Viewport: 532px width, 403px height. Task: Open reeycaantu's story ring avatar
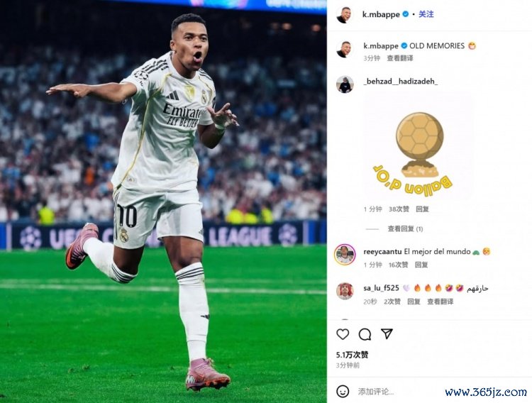click(345, 254)
